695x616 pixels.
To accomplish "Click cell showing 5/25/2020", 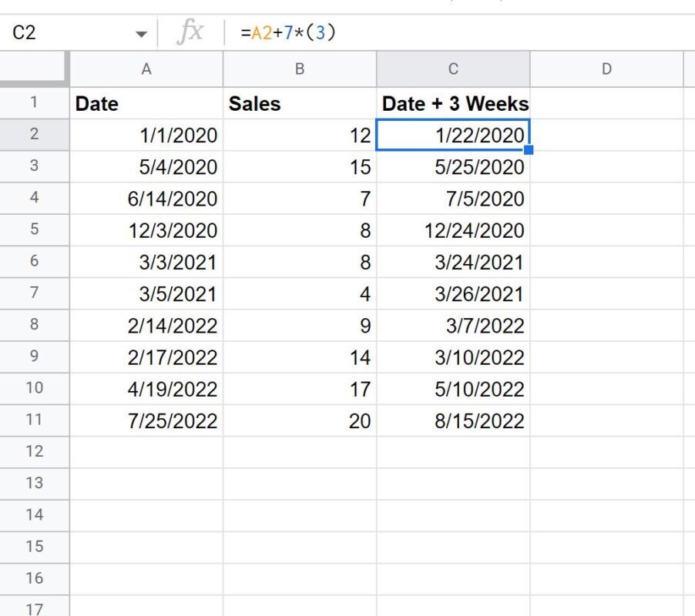I will [453, 167].
